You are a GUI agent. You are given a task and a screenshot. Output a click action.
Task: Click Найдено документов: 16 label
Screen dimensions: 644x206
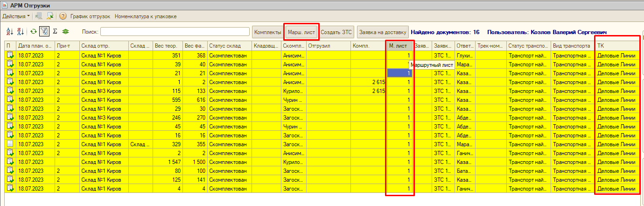(445, 32)
